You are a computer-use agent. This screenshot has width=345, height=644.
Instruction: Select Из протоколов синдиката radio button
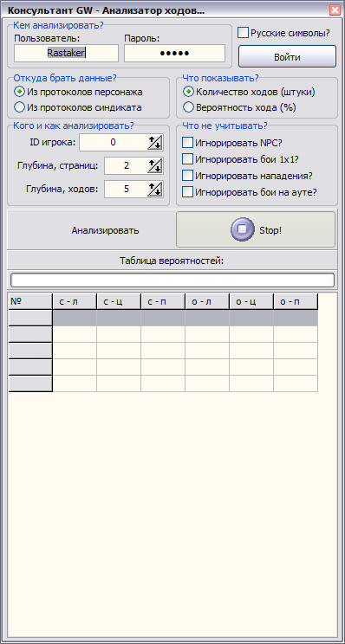click(19, 107)
